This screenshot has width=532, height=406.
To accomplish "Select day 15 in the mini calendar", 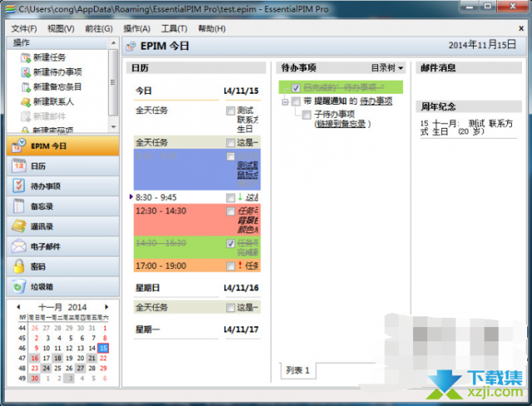I will [x=103, y=348].
